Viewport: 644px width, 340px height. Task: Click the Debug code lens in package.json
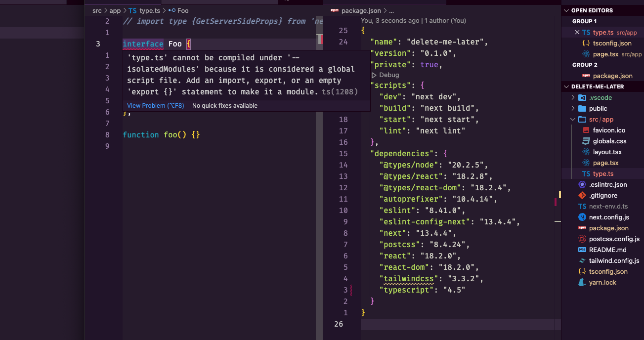385,75
